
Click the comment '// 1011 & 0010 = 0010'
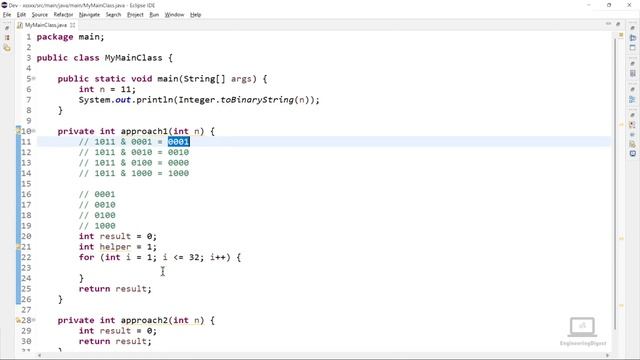134,152
